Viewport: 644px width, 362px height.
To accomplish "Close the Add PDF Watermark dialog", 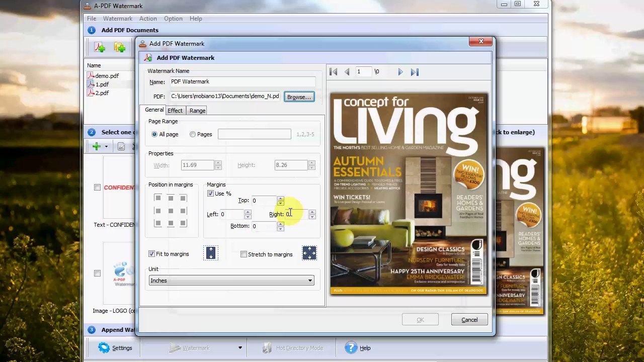I will pyautogui.click(x=481, y=42).
